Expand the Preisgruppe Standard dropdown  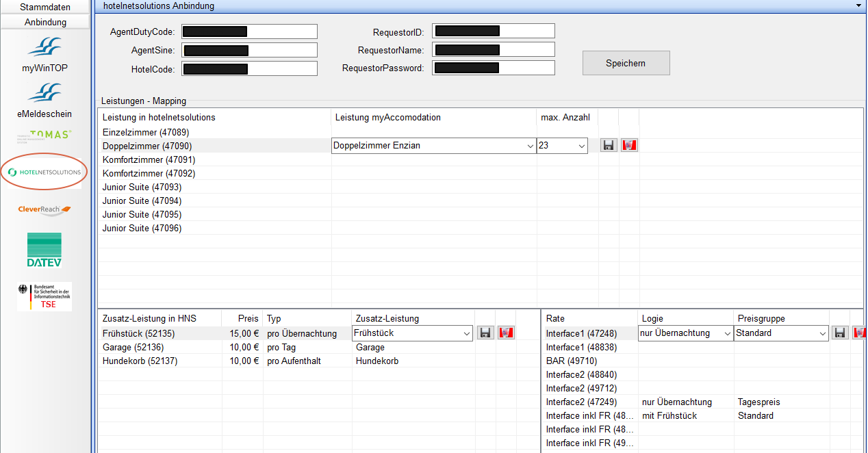click(822, 333)
